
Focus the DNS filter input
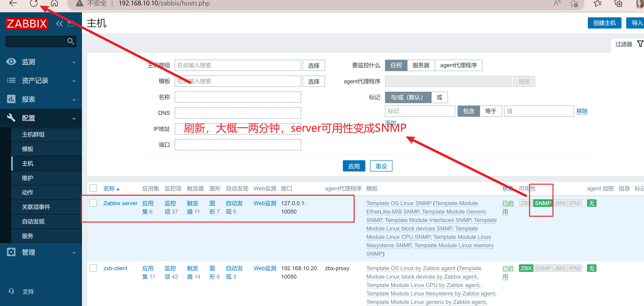(x=238, y=113)
